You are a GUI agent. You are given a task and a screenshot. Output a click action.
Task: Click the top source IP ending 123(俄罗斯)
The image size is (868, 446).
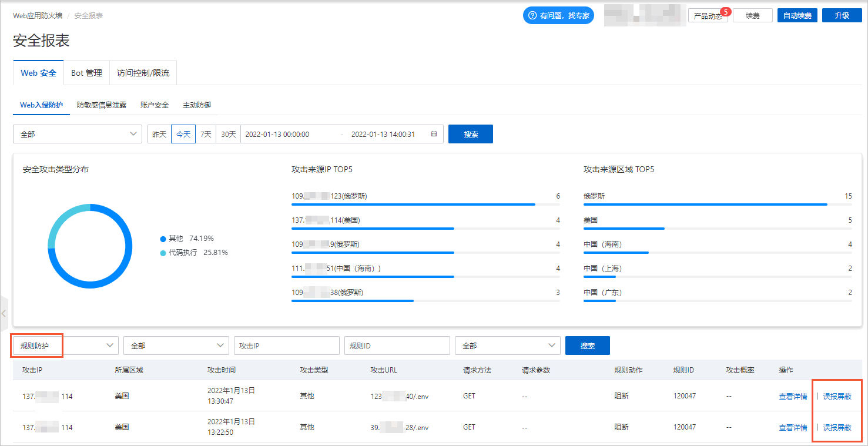point(329,196)
